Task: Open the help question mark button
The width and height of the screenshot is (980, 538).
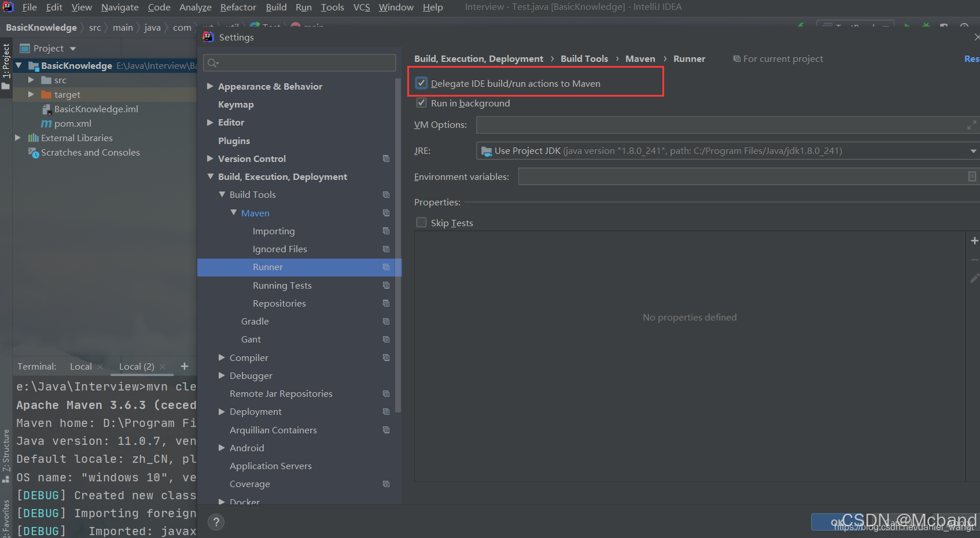Action: (x=216, y=522)
